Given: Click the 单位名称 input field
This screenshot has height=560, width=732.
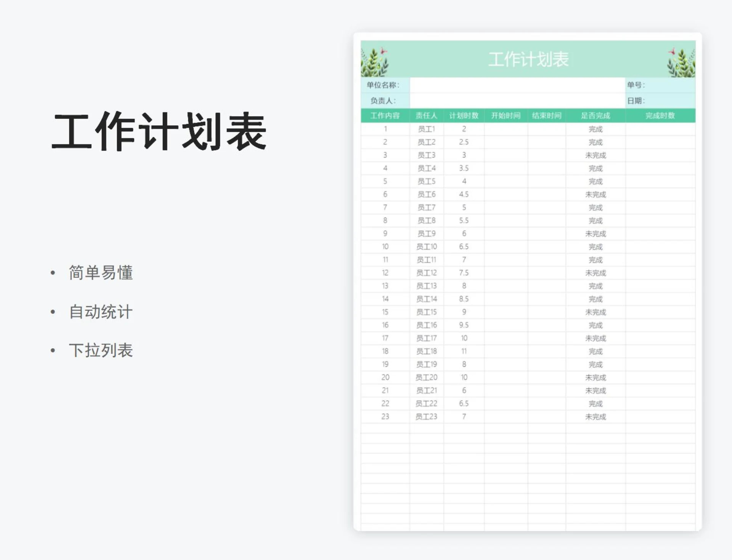Looking at the screenshot, I should 515,85.
